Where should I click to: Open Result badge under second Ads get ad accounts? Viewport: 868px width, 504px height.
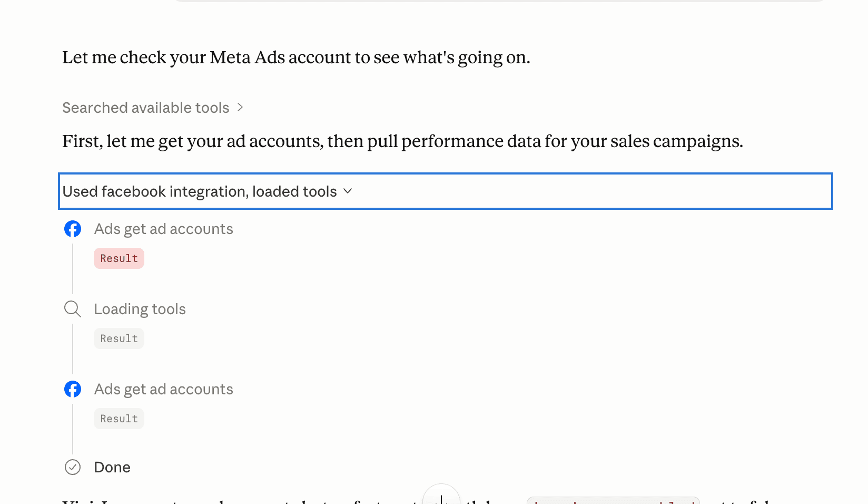click(x=119, y=419)
